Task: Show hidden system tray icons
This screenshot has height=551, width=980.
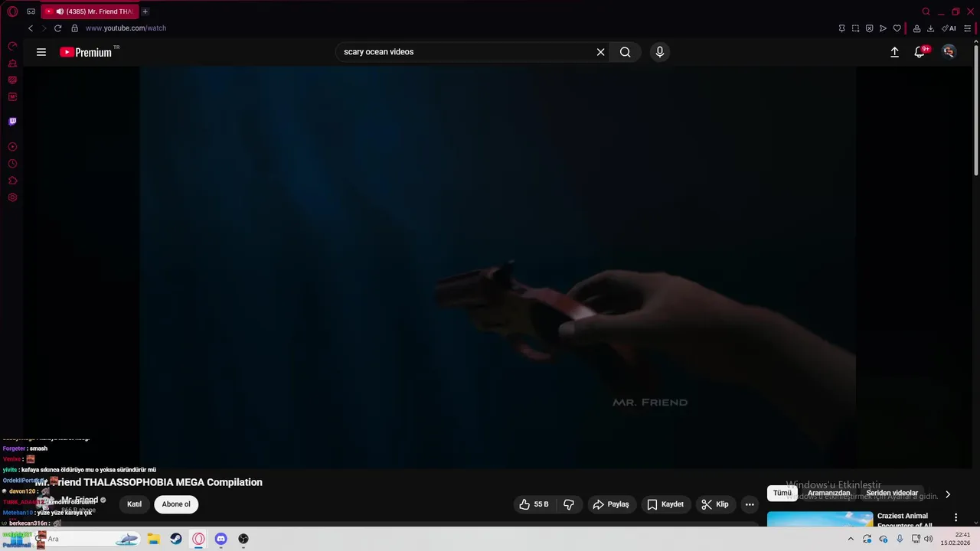Action: coord(850,539)
